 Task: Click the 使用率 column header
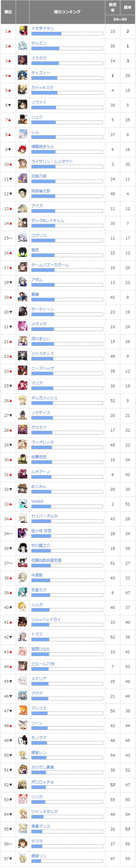click(x=112, y=8)
